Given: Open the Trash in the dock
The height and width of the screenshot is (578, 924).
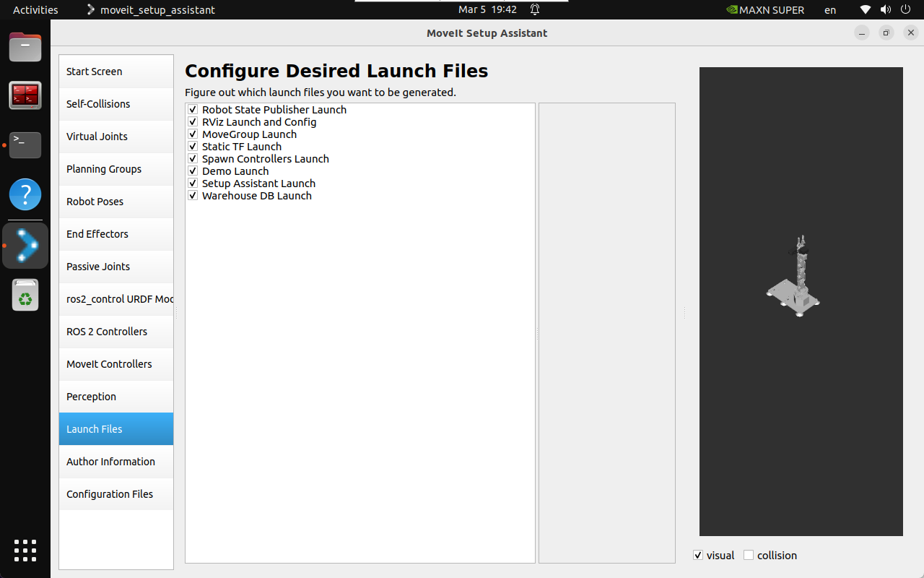Looking at the screenshot, I should pos(25,295).
